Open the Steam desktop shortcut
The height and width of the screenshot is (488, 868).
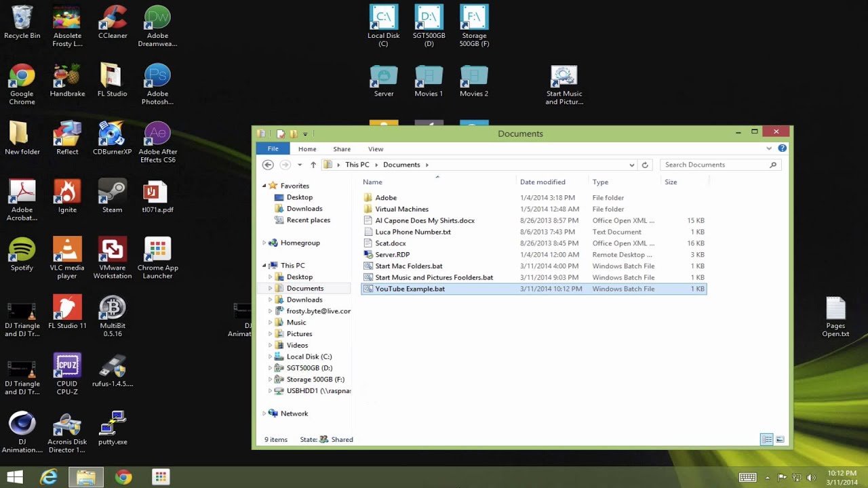click(x=112, y=196)
